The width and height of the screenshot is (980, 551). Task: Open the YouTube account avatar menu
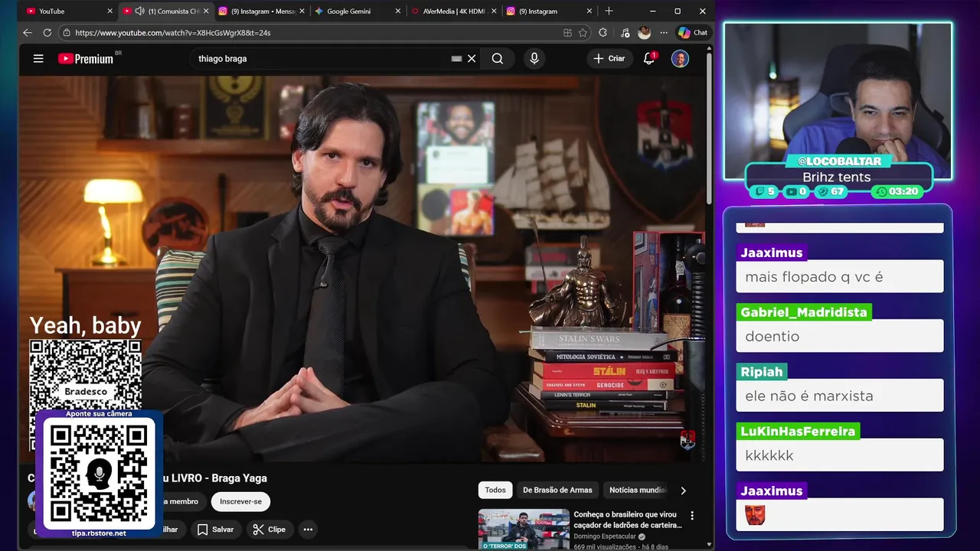680,58
